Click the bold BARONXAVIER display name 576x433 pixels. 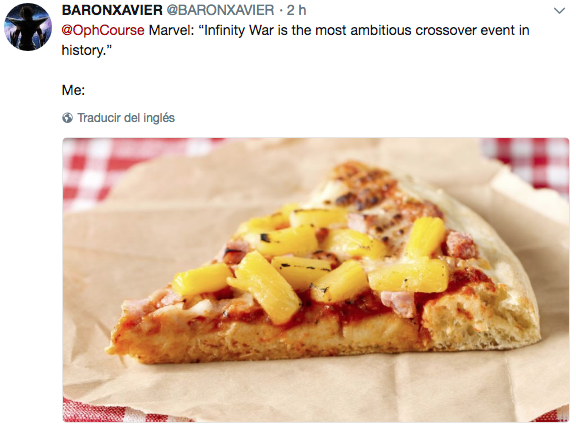(112, 10)
